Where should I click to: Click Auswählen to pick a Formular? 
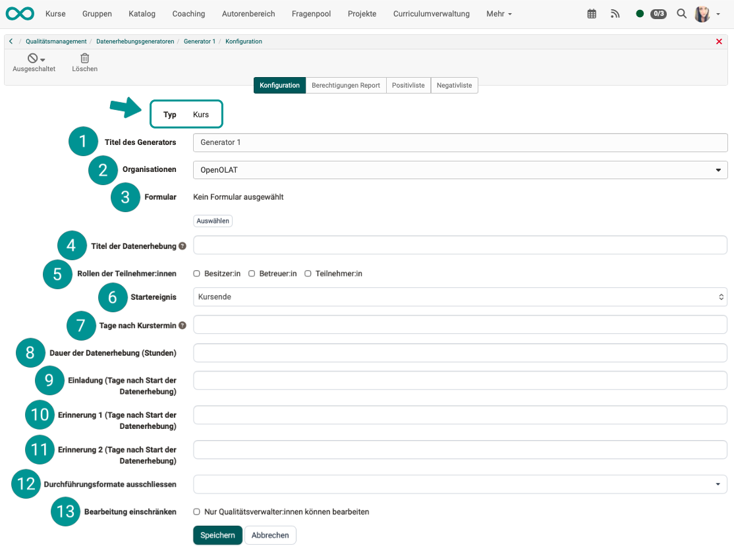[212, 220]
